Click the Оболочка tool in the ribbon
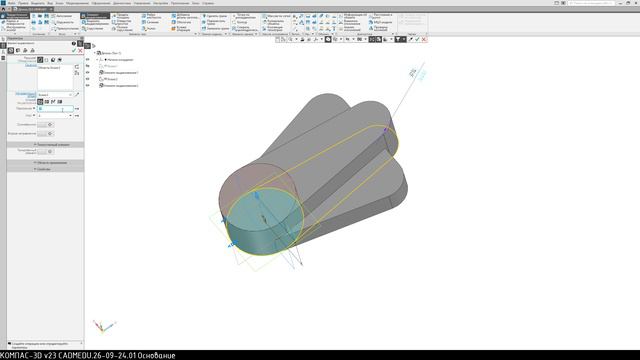Viewport: 640px width, 360px height. 181,22
